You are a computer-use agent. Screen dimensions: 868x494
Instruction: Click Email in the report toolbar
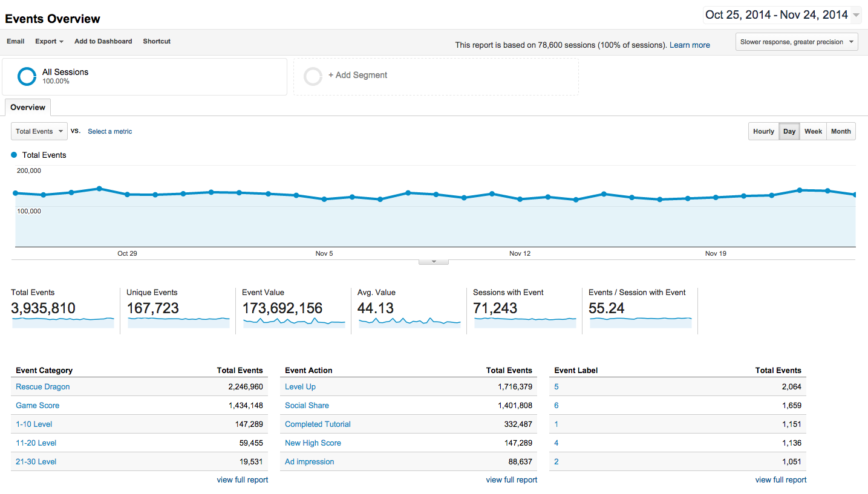(16, 42)
